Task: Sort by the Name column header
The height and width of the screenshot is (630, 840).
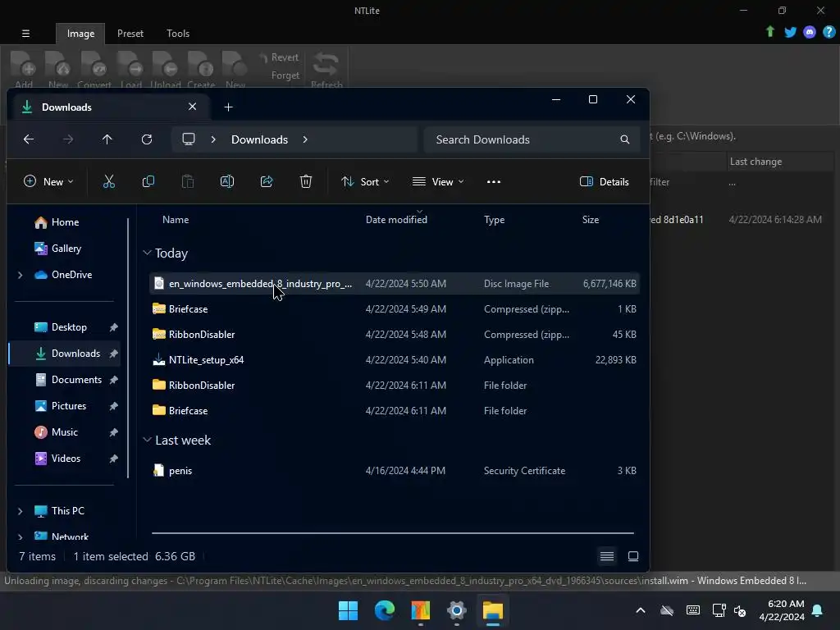Action: (x=176, y=220)
